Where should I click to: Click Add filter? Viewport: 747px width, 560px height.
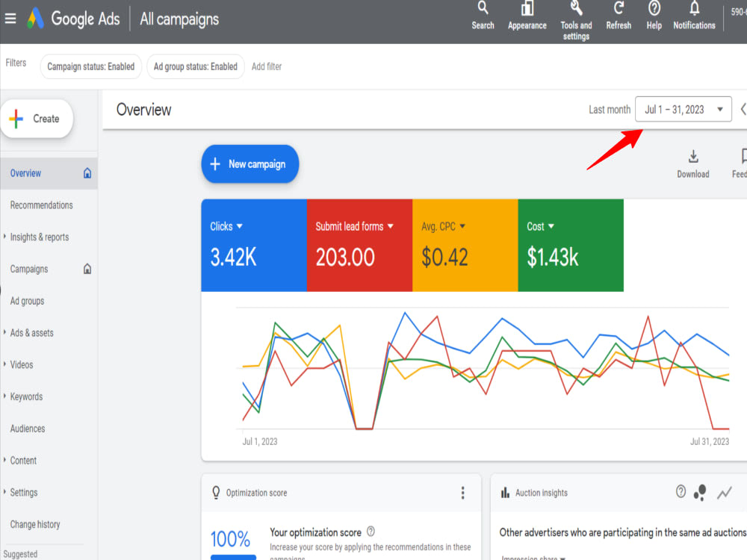(x=267, y=66)
